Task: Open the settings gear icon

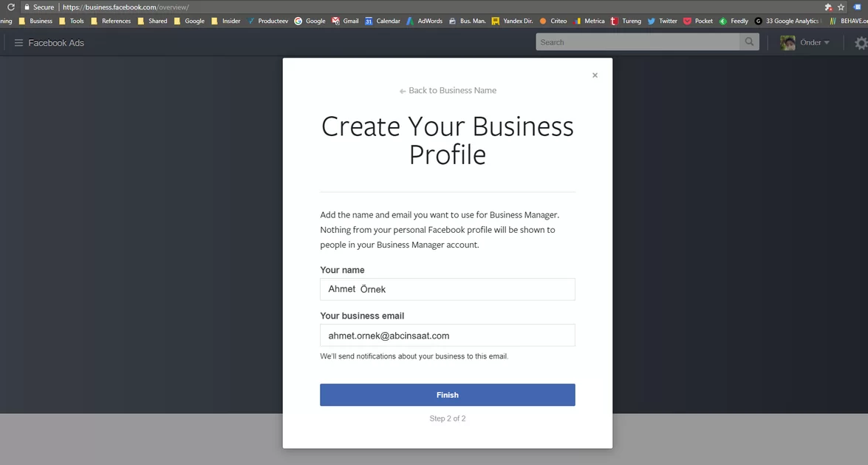Action: point(861,43)
